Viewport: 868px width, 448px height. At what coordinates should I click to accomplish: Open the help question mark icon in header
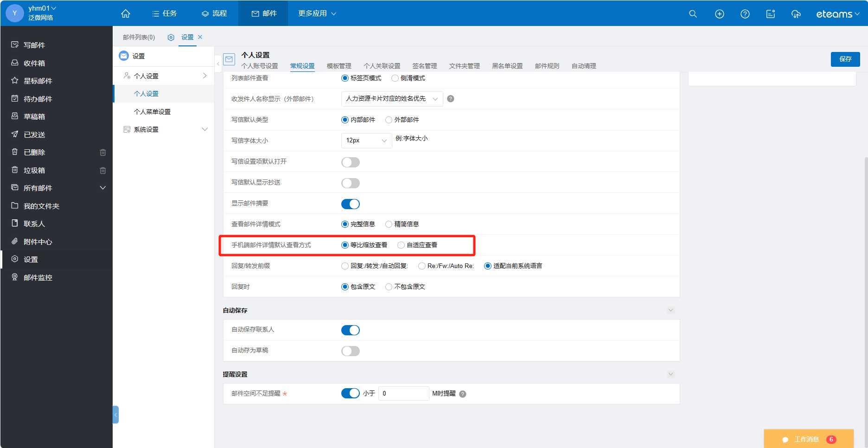(x=745, y=14)
